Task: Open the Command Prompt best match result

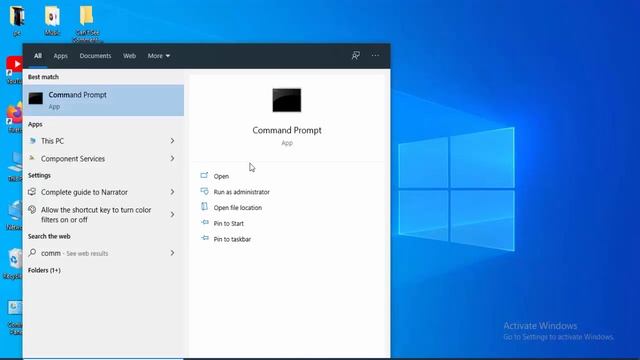Action: 103,100
